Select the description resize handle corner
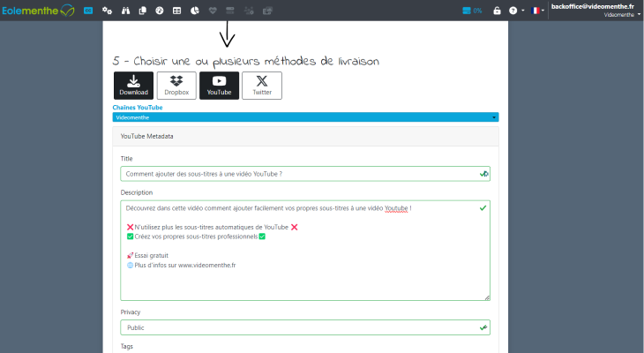644x353 pixels. tap(487, 297)
